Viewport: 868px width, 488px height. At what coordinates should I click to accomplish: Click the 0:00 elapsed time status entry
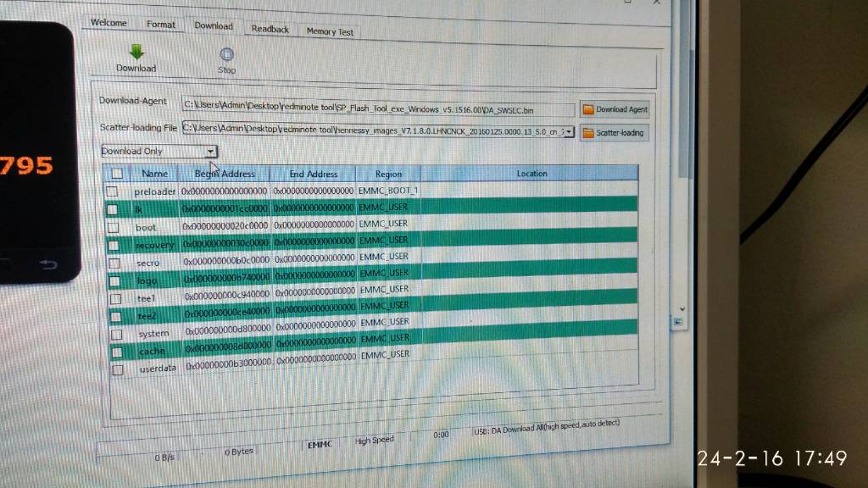coord(441,435)
